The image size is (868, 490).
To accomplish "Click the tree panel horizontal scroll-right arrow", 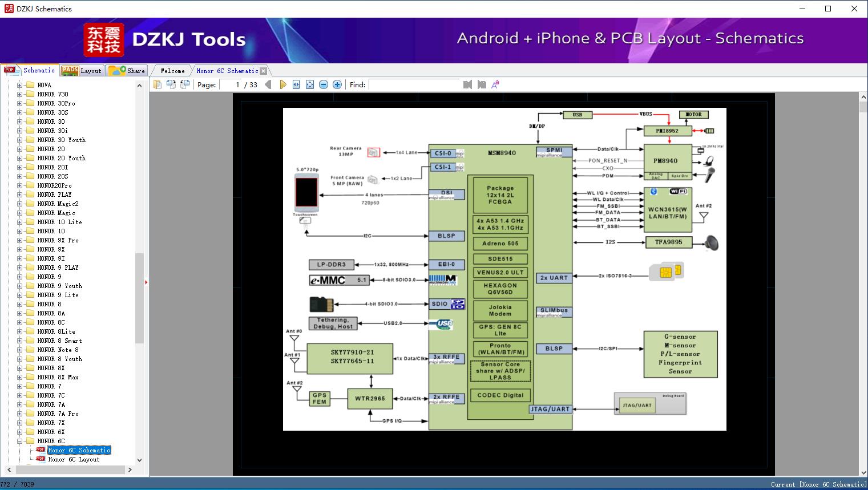I will point(130,470).
